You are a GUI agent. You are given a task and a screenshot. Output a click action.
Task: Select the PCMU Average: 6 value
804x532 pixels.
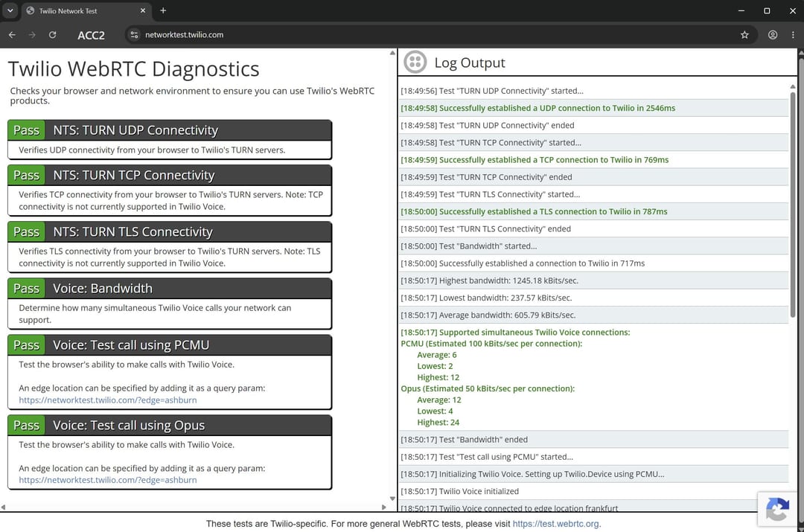[436, 355]
